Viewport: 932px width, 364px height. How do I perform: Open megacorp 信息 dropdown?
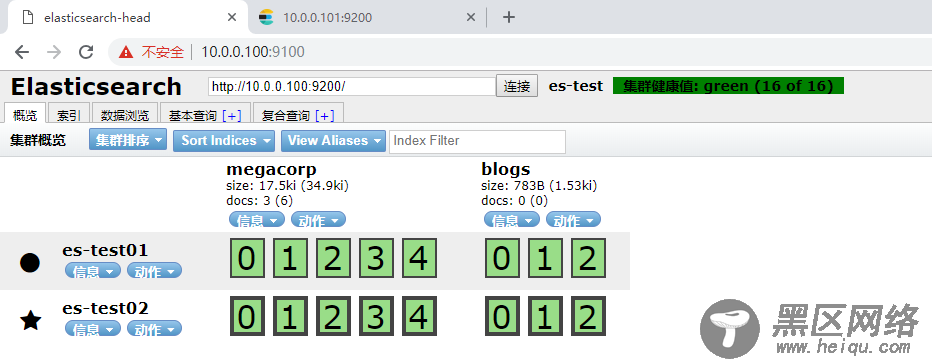click(x=257, y=220)
